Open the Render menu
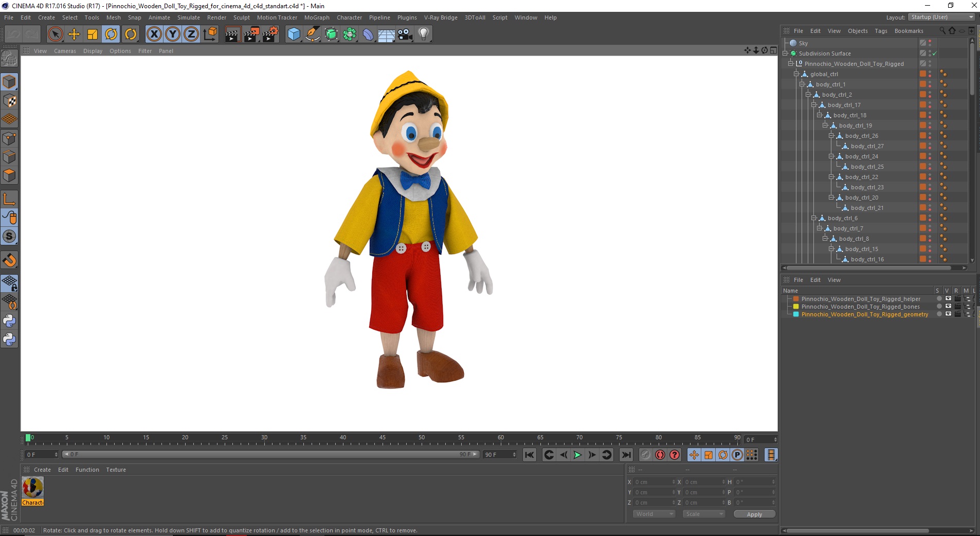Viewport: 980px width, 536px height. (x=216, y=17)
